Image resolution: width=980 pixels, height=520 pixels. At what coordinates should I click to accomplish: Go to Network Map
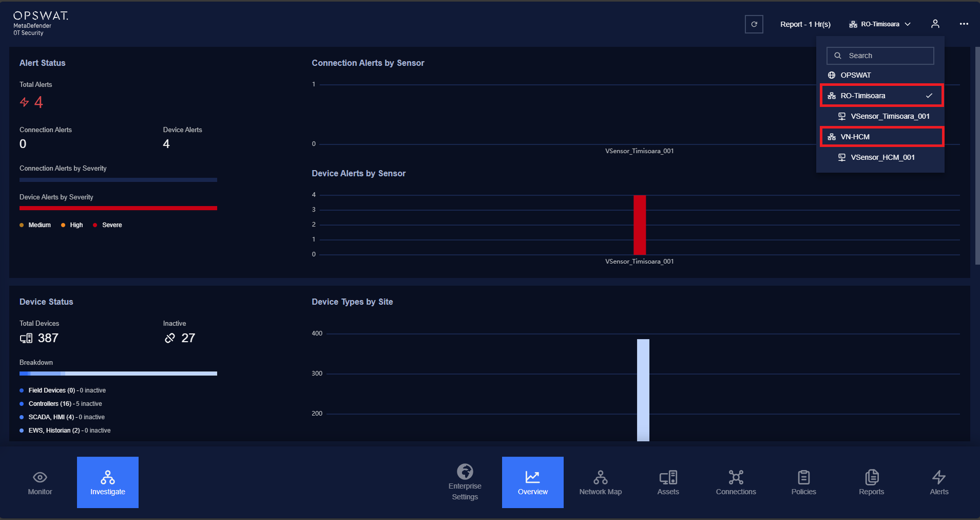[600, 483]
